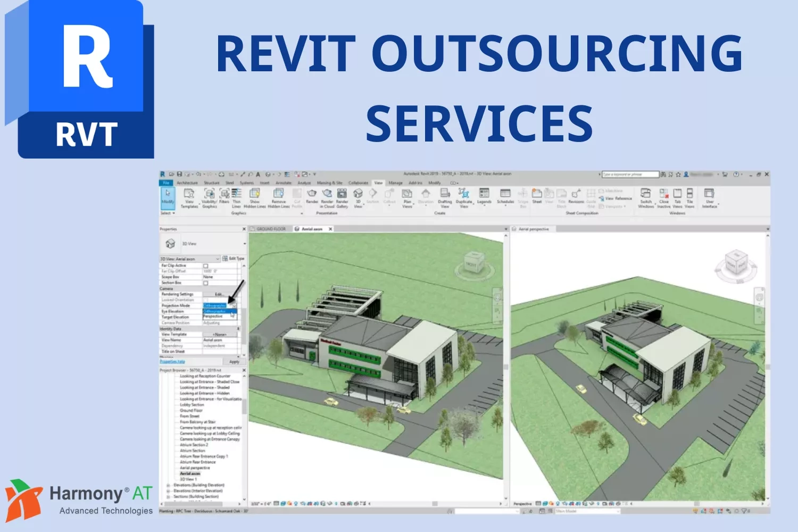Screen dimensions: 798x532
Task: Switch to the Manage ribbon tab
Action: pos(395,182)
